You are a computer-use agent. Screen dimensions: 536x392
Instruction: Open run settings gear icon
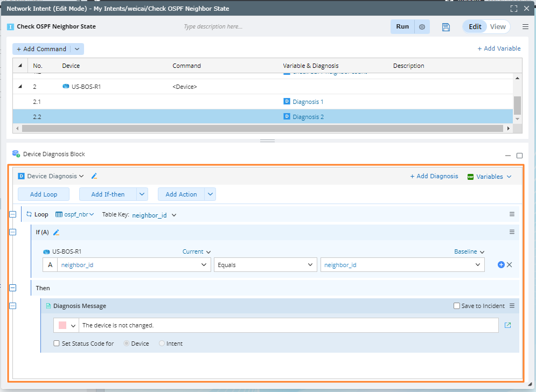click(x=422, y=27)
